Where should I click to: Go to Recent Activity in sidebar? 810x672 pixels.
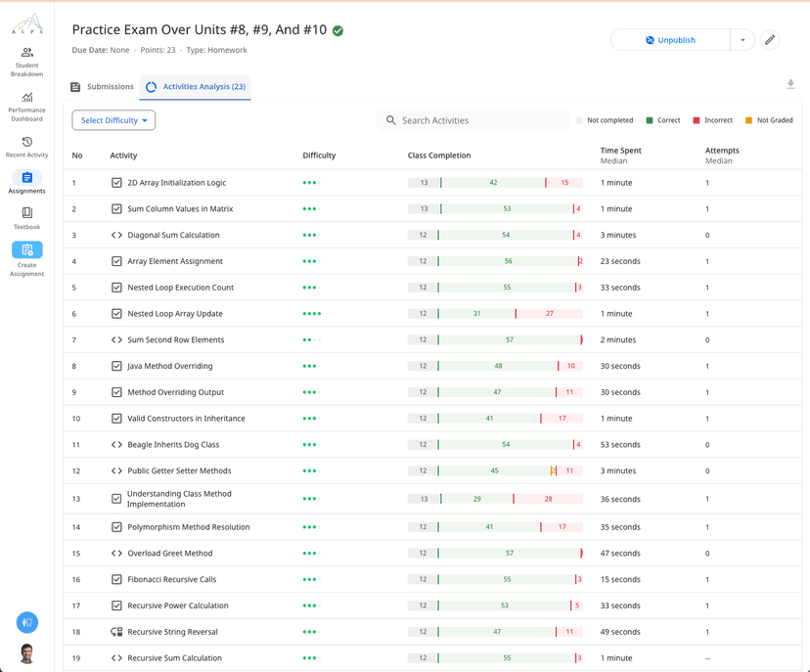pos(26,143)
